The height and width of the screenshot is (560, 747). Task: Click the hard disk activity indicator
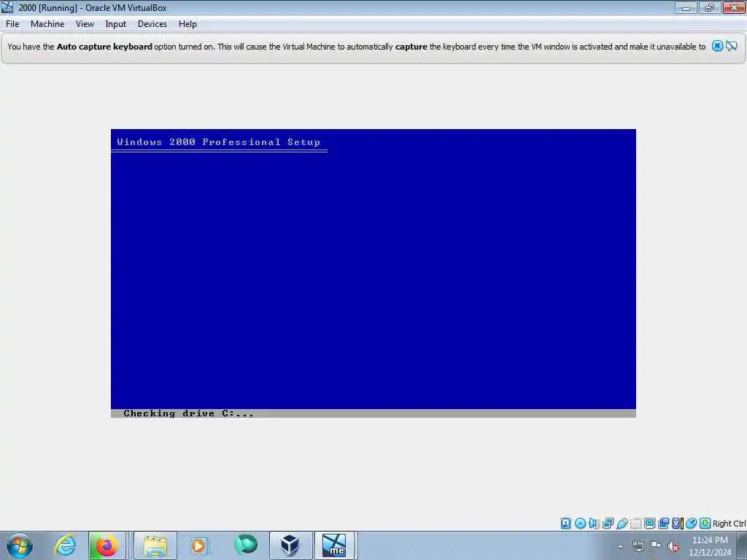565,524
